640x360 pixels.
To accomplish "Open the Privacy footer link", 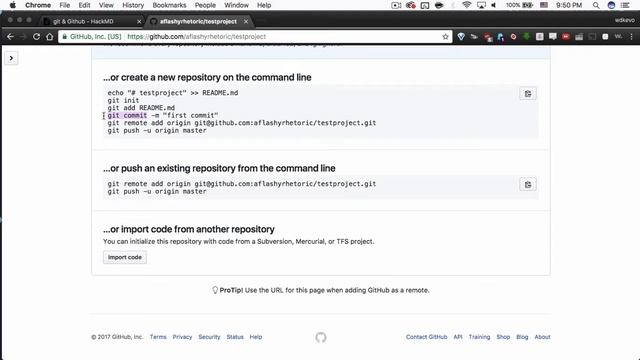I will pos(182,337).
